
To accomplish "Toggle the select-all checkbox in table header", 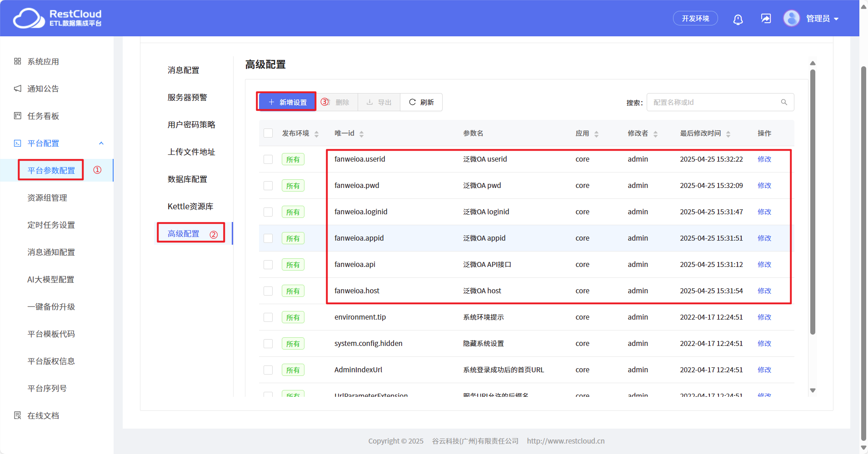I will coord(268,133).
